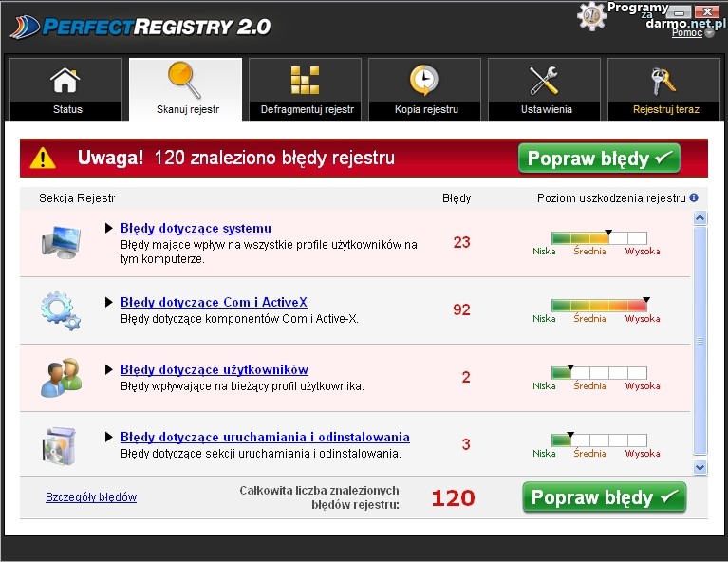Open Ustawienia tools icon

point(545,81)
